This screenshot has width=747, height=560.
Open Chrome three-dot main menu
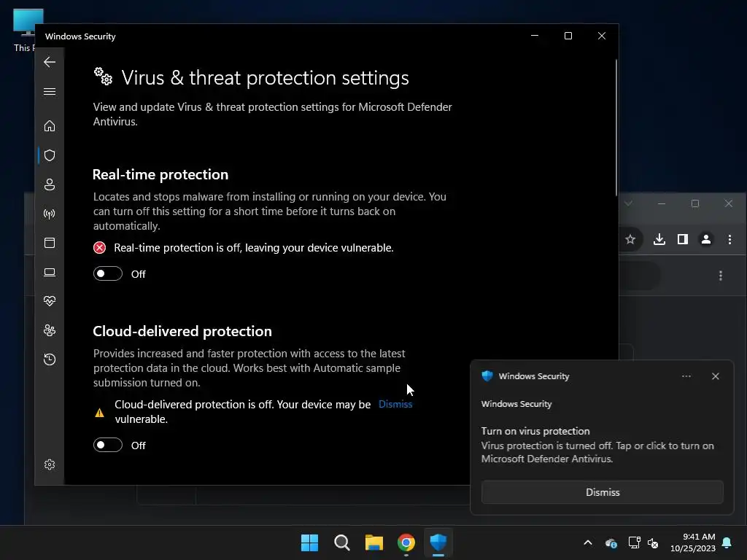coord(729,239)
